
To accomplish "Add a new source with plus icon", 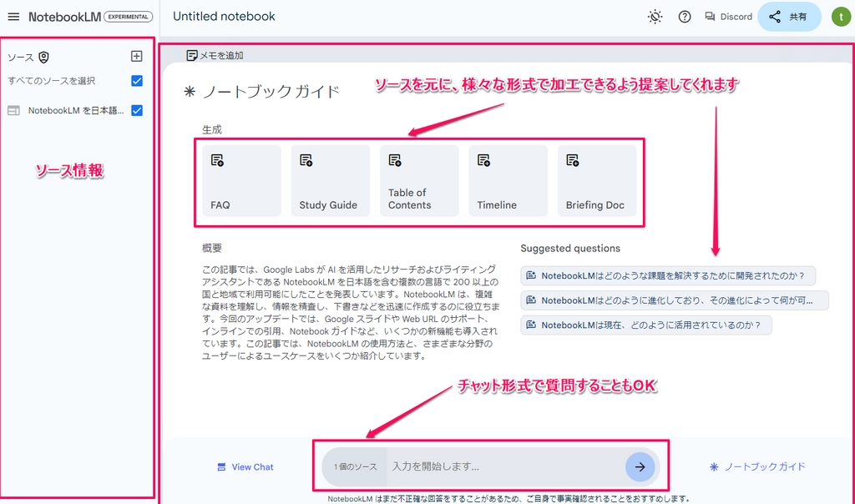I will click(136, 56).
